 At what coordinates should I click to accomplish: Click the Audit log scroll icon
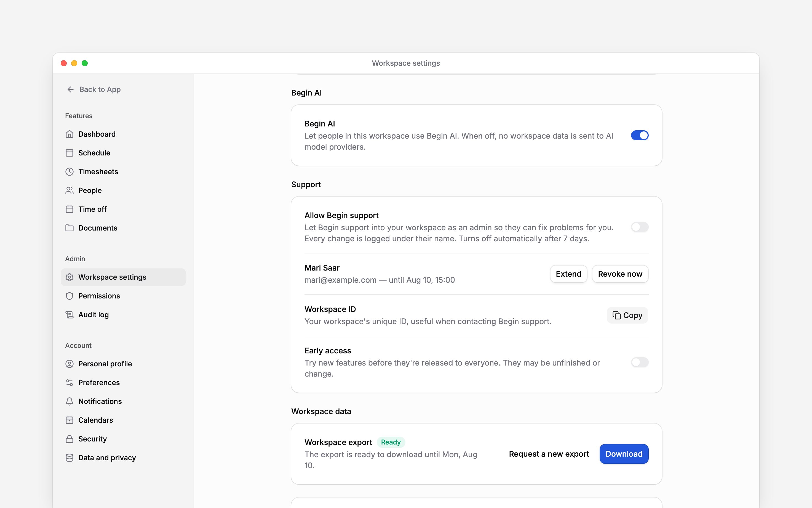tap(70, 315)
